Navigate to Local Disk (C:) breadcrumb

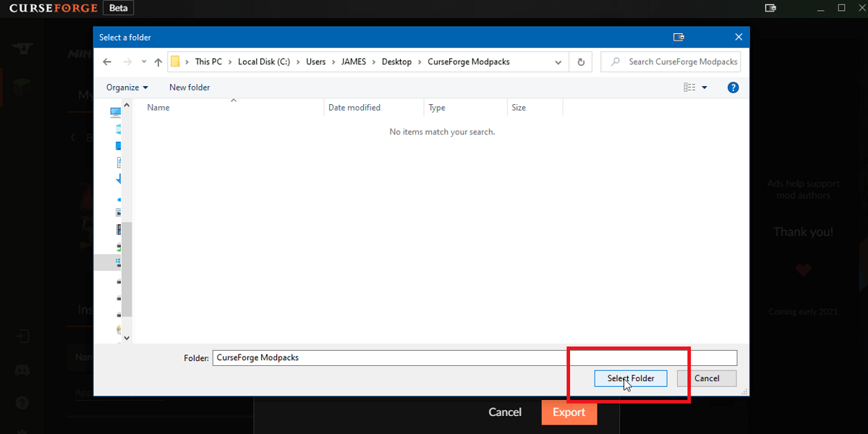[264, 62]
